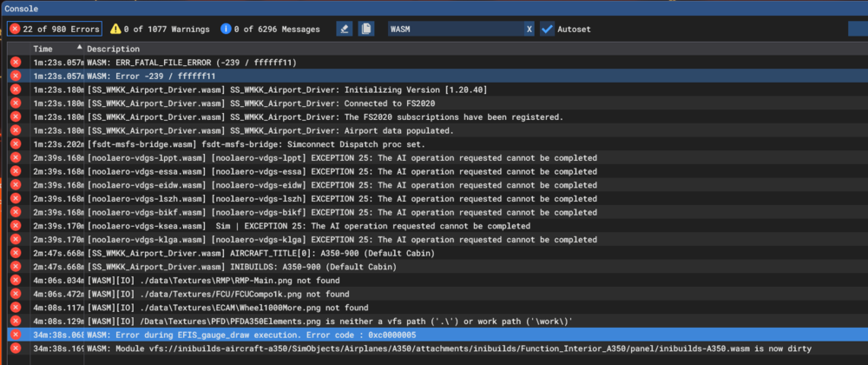The height and width of the screenshot is (365, 868).
Task: Click the blue info Messages icon
Action: tap(226, 29)
